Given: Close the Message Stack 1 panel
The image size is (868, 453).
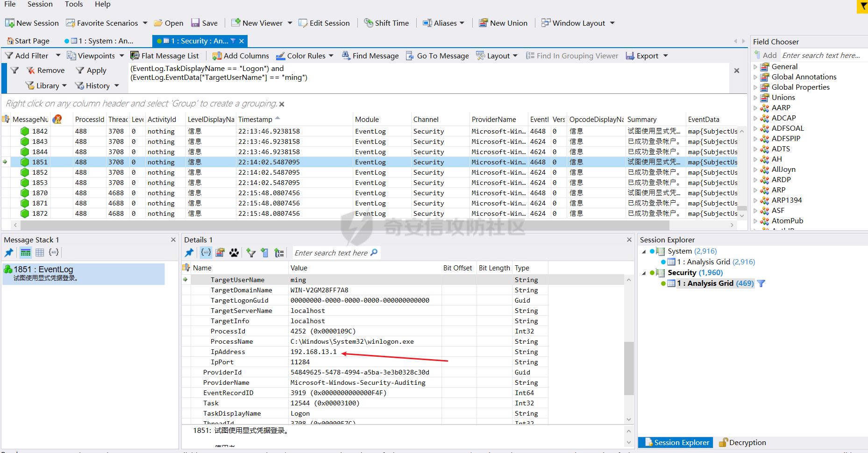Looking at the screenshot, I should 173,240.
